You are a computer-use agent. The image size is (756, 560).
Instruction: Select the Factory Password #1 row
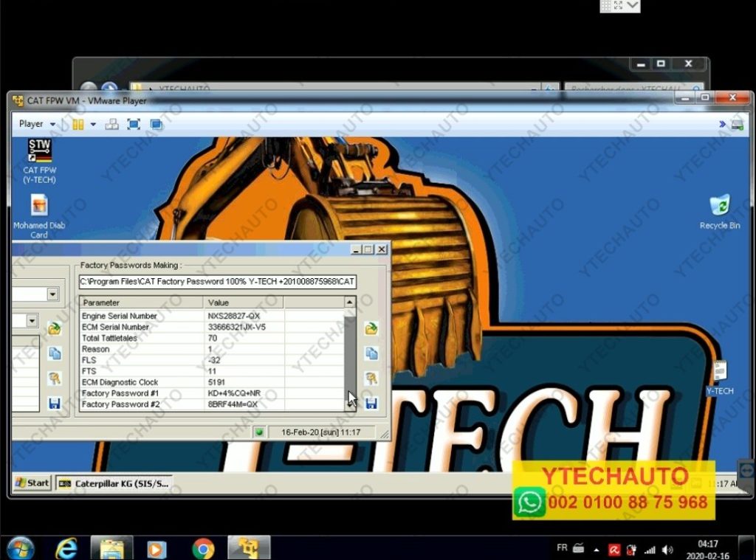tap(212, 393)
